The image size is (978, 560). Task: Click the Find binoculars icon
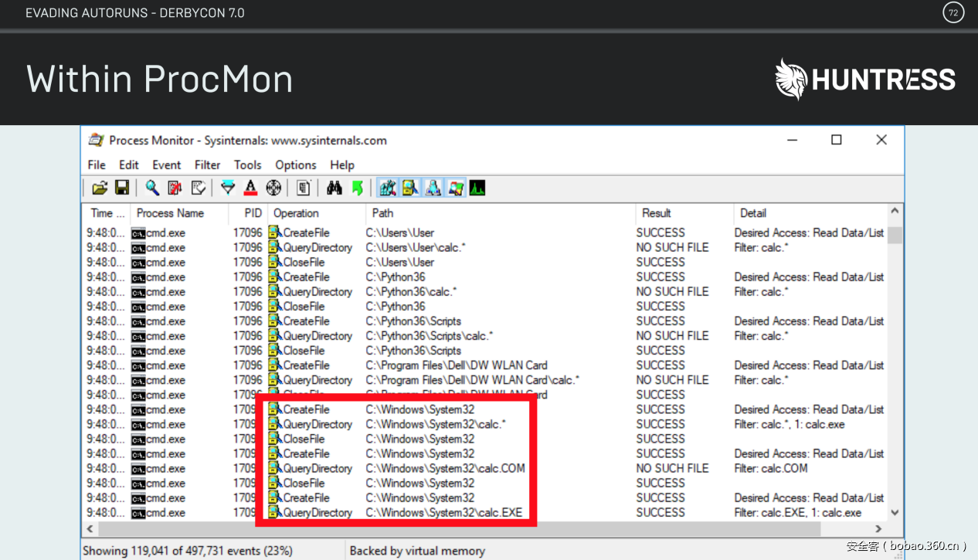pyautogui.click(x=334, y=188)
